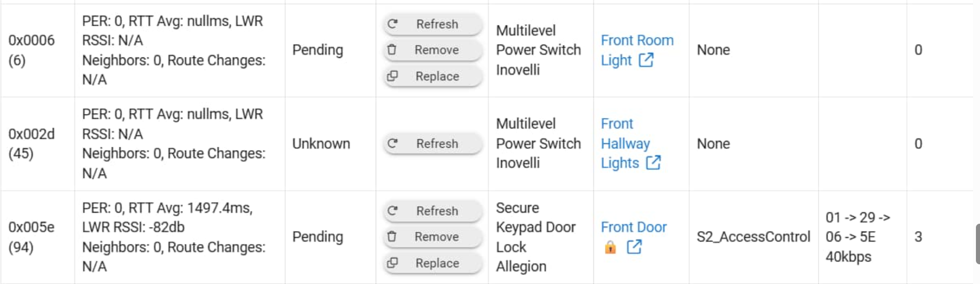
Task: Open the external link icon next to Front Hallway Lights
Action: point(653,163)
